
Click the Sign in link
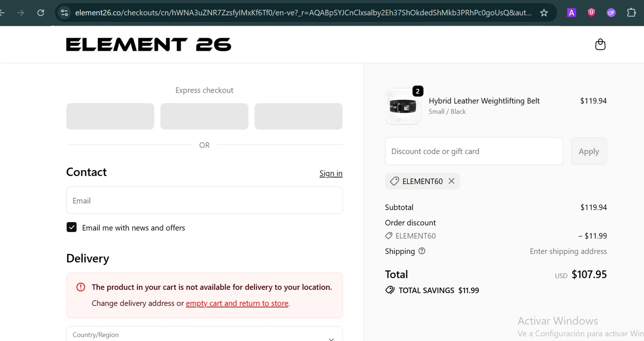(331, 173)
